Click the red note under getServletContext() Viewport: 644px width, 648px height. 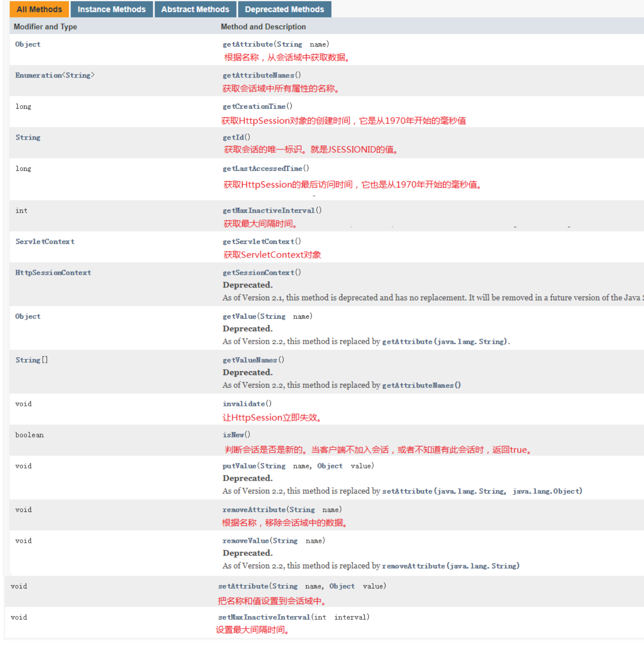[272, 254]
